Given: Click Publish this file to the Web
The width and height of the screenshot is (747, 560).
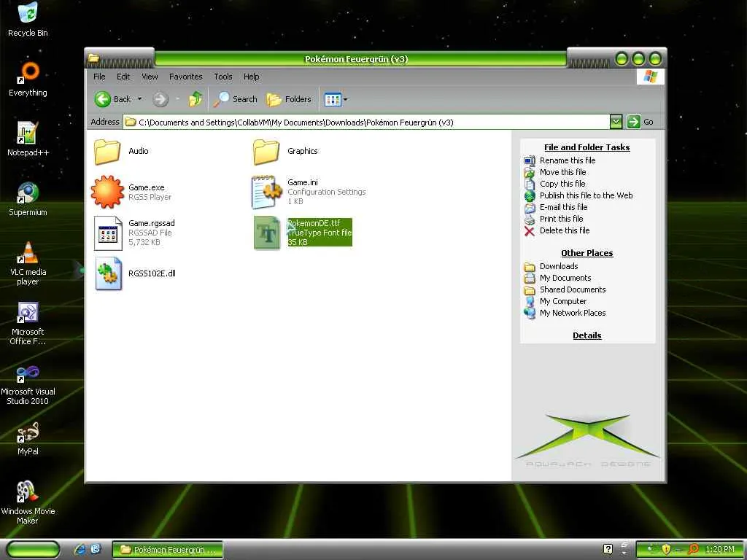Looking at the screenshot, I should point(586,195).
